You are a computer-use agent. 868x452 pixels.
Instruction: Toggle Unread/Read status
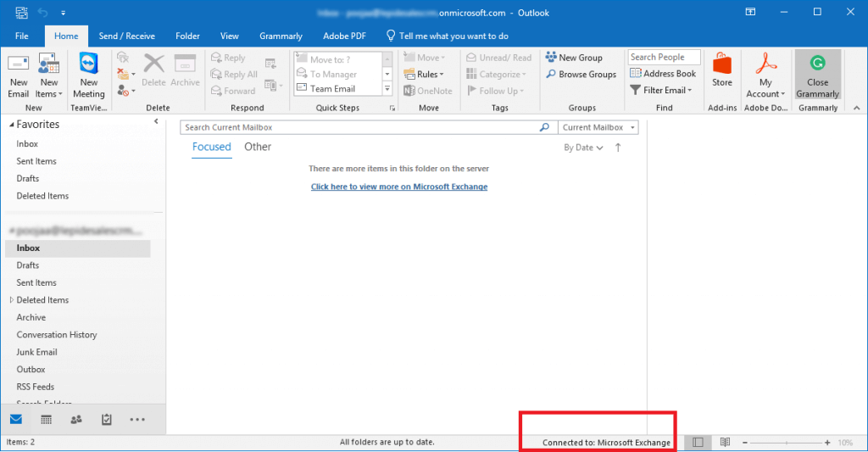[498, 58]
